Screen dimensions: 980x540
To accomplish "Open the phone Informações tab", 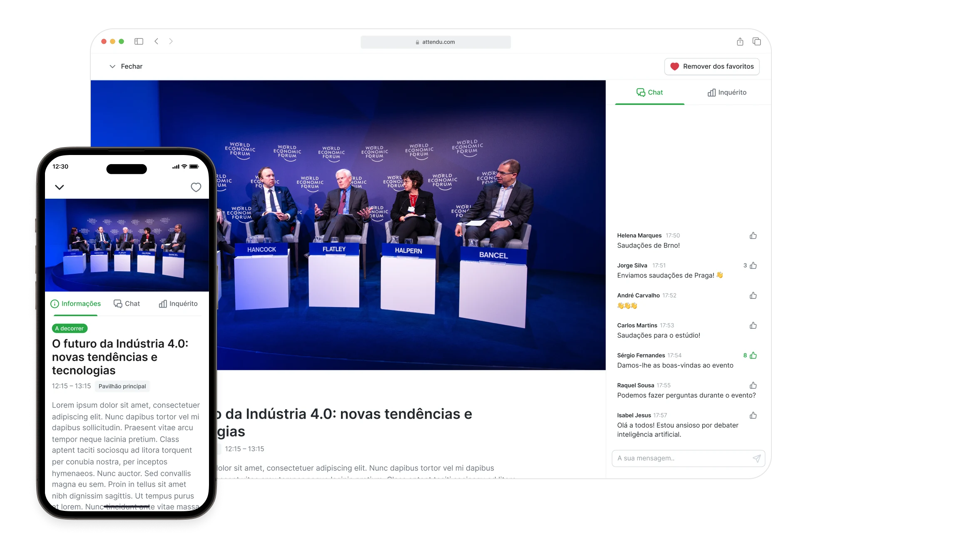I will [x=75, y=304].
